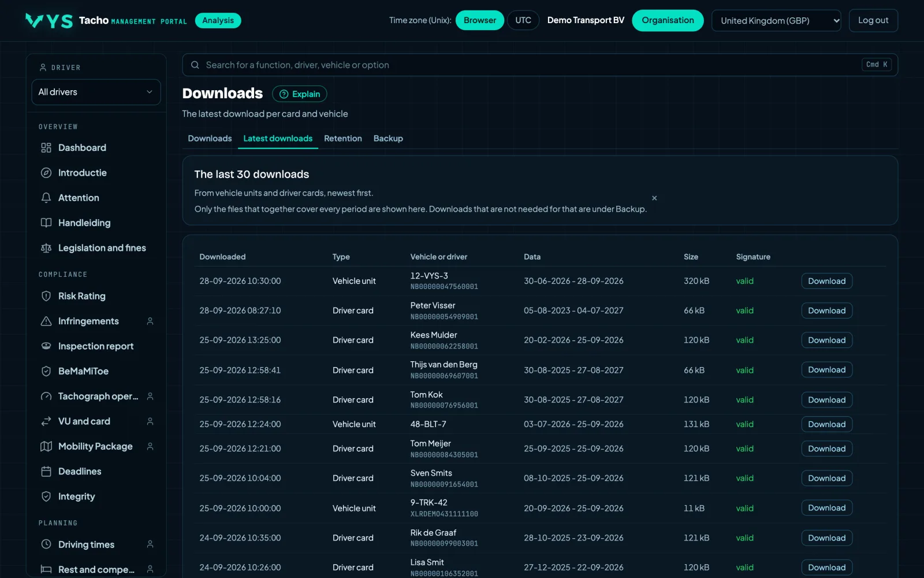Click the Infringements warning triangle icon
Screen dimensions: 924x578
coord(46,321)
